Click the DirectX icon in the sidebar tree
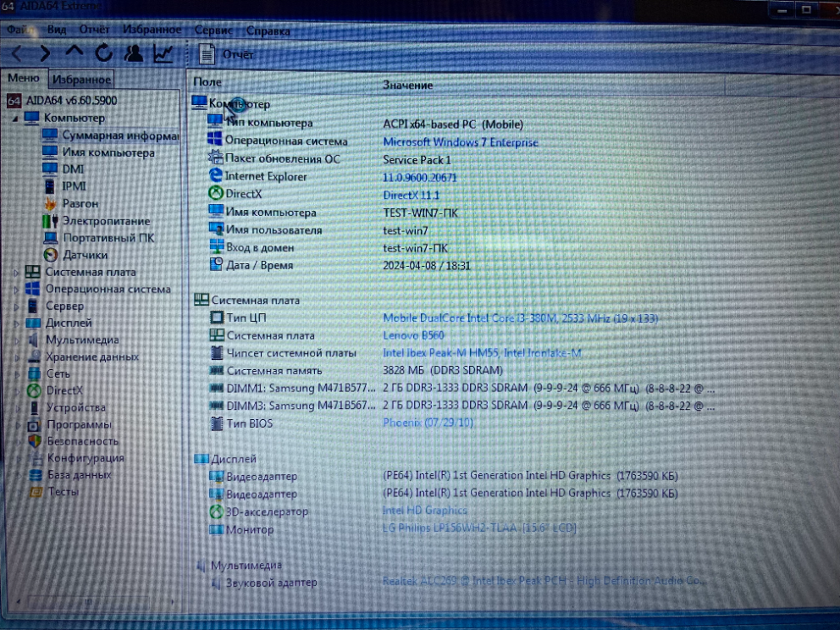840x630 pixels. click(34, 390)
